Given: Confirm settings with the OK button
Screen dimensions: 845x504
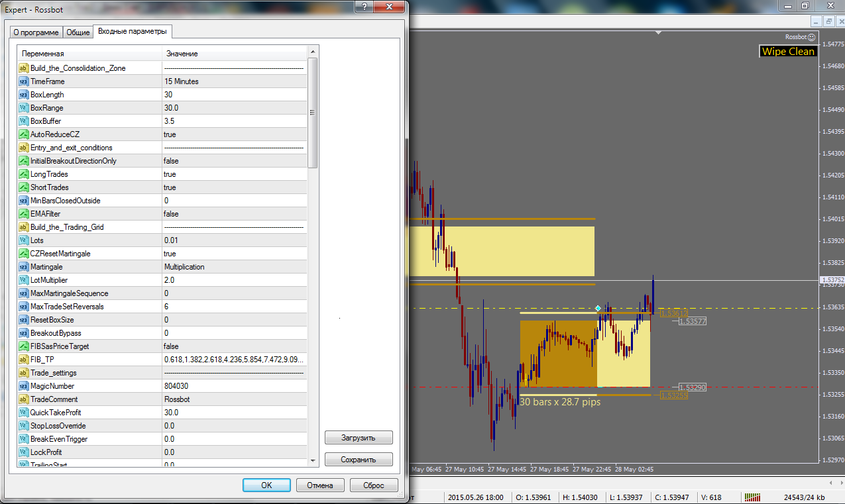Looking at the screenshot, I should click(266, 485).
